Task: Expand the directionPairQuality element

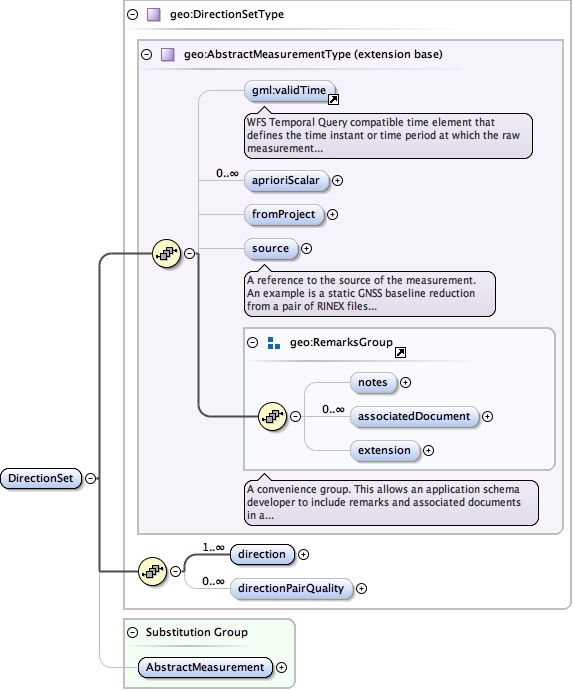Action: click(361, 588)
